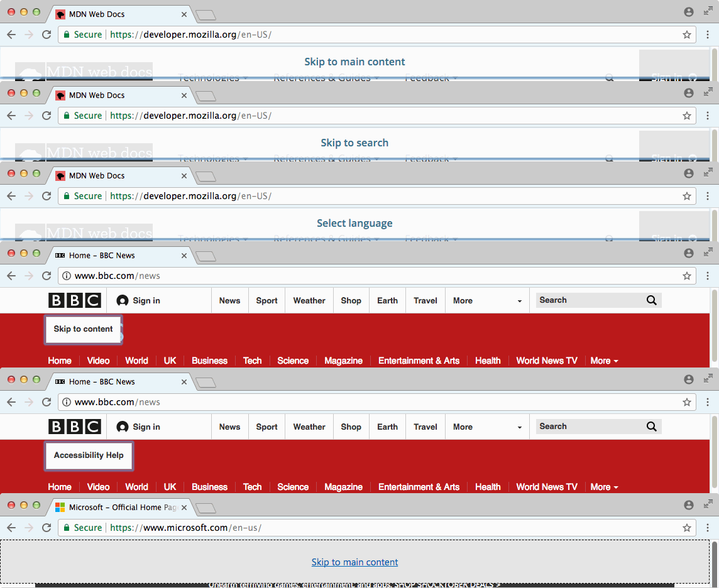Click "Sign in" in BBC "Skip to content" window

138,301
